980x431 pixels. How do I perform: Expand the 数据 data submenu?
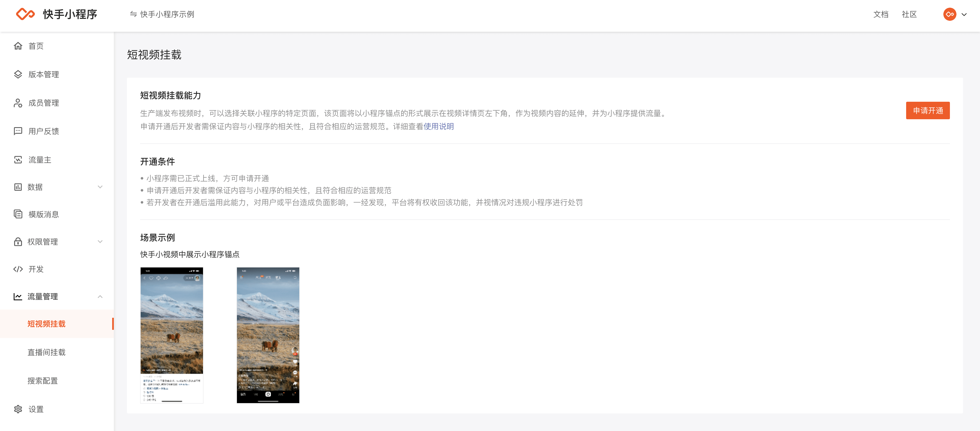click(100, 187)
